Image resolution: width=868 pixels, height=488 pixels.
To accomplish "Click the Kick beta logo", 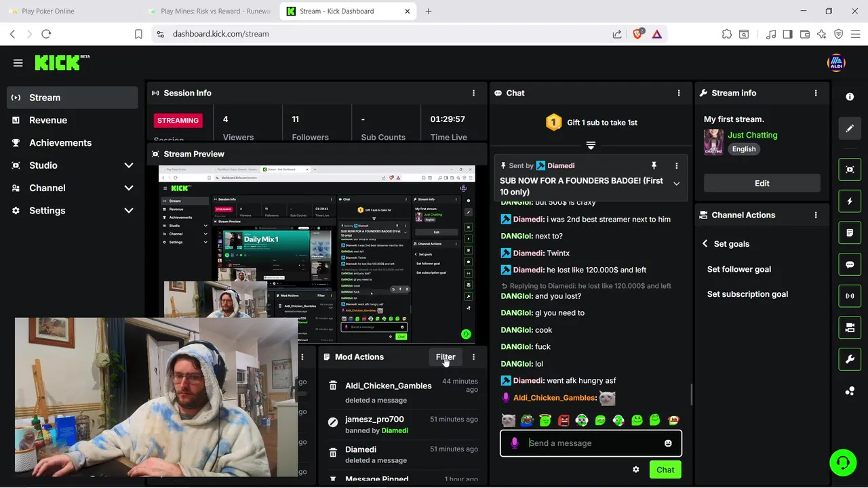I will (62, 62).
